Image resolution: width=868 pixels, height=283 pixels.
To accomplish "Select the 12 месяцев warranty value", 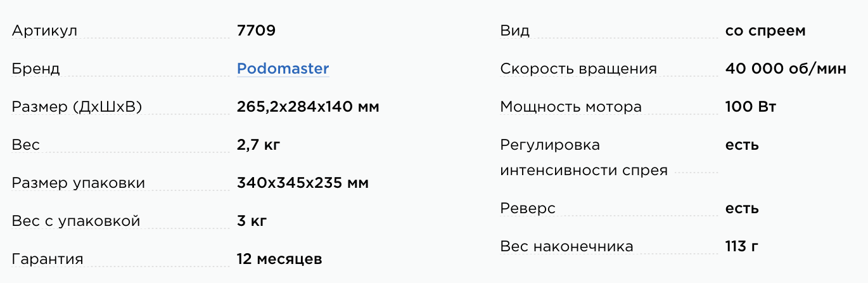I will (279, 259).
